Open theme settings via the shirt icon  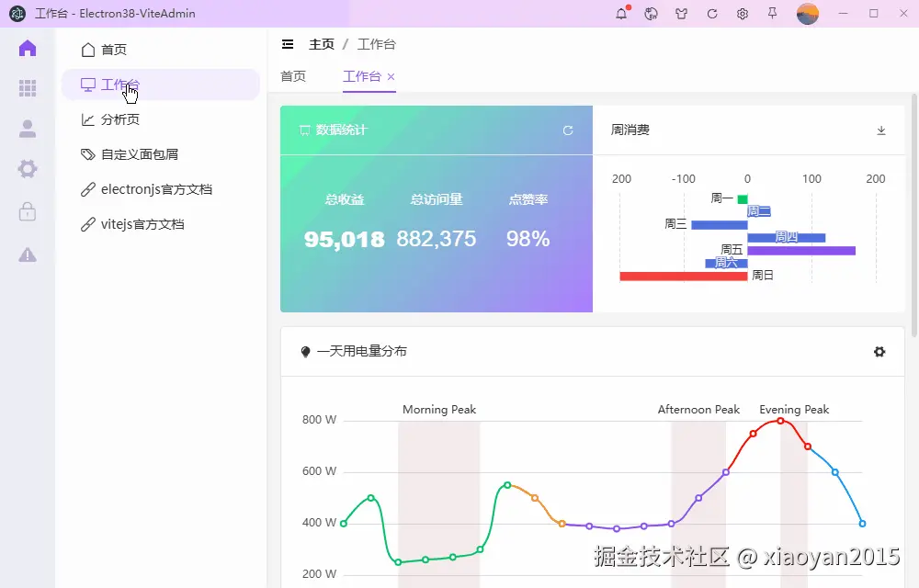(x=681, y=14)
